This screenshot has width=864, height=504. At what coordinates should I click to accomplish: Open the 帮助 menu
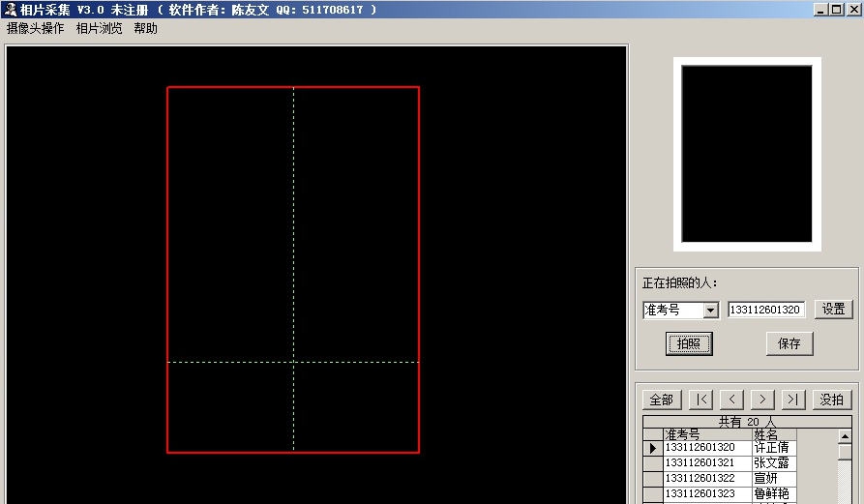point(145,28)
